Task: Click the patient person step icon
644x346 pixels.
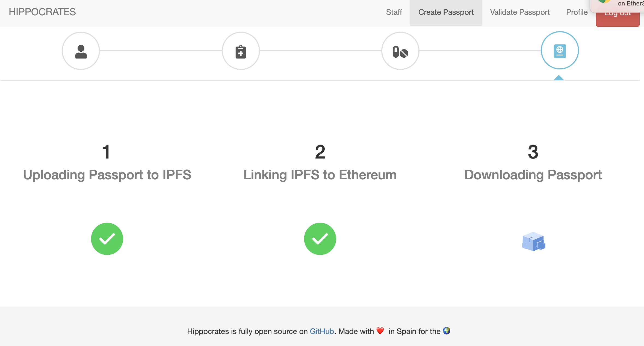Action: [81, 51]
